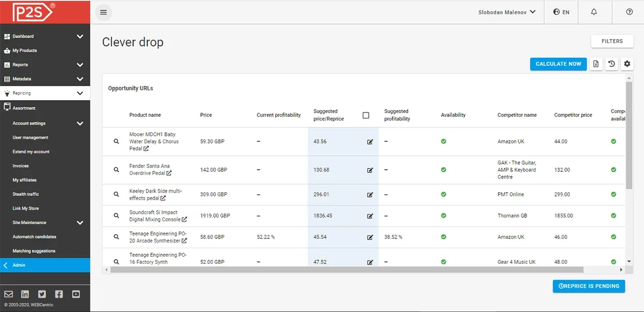Expand the Dashboard sidebar section

coord(80,37)
